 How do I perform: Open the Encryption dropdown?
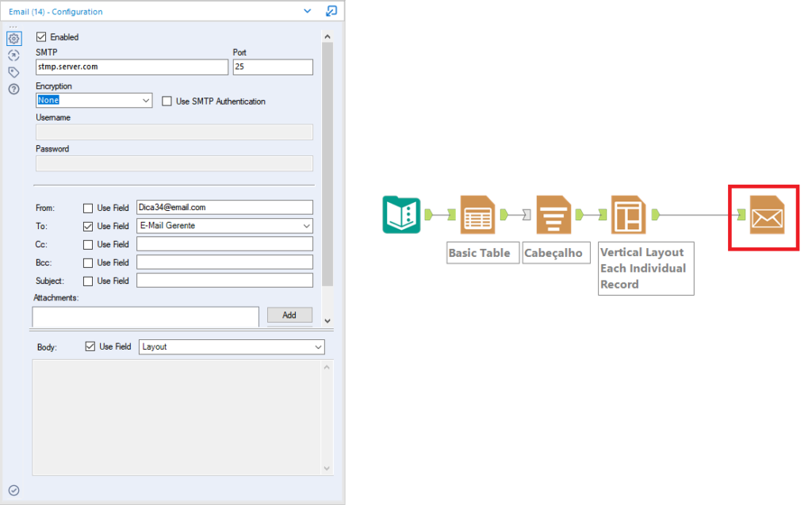tap(94, 100)
